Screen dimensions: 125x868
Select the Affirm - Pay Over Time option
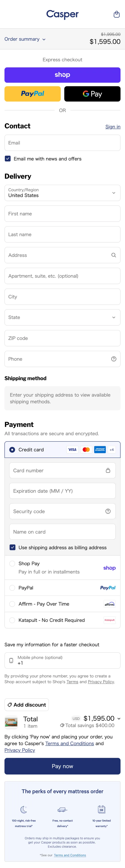tap(12, 604)
